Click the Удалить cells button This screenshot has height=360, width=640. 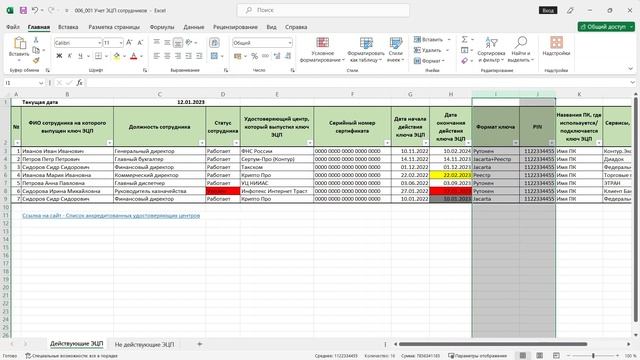coord(431,50)
